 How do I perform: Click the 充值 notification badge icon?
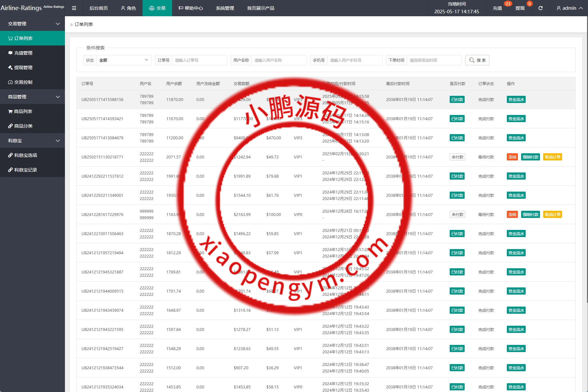click(x=508, y=4)
